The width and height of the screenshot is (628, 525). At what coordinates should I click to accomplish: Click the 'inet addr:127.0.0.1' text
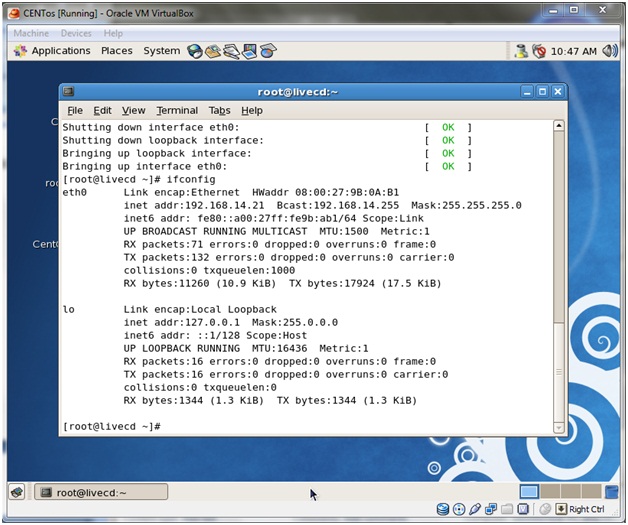[181, 322]
